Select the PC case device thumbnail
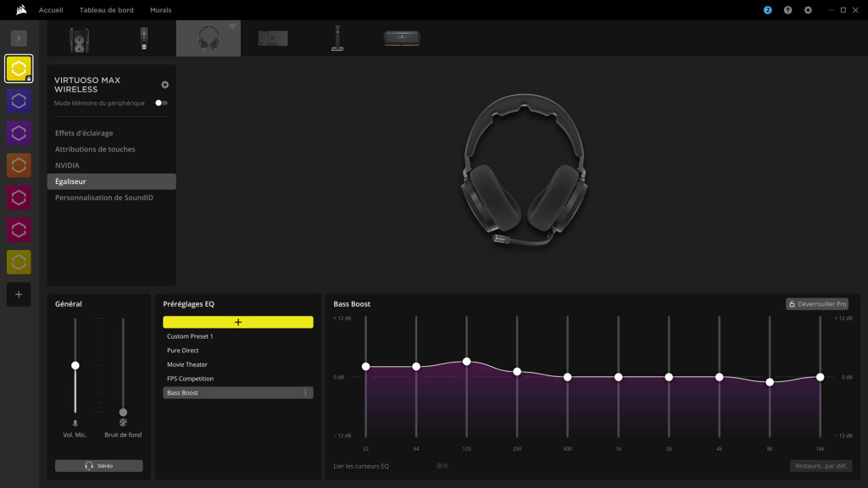The width and height of the screenshot is (868, 488). coord(79,39)
